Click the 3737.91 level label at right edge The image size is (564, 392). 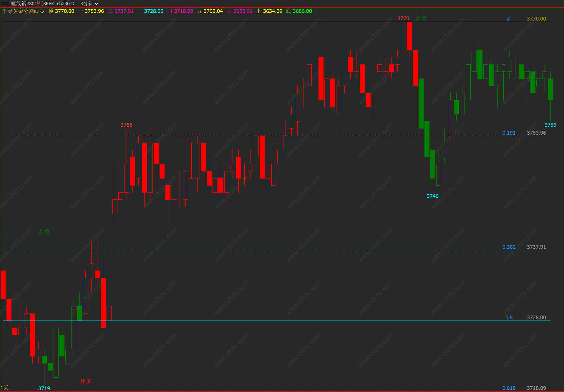(x=536, y=247)
